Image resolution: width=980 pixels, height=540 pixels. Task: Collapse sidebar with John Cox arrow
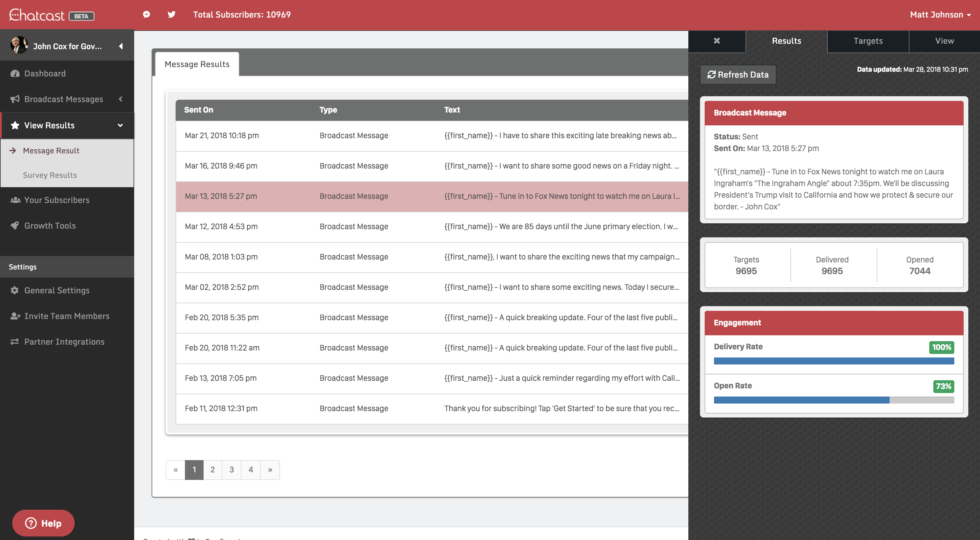120,46
